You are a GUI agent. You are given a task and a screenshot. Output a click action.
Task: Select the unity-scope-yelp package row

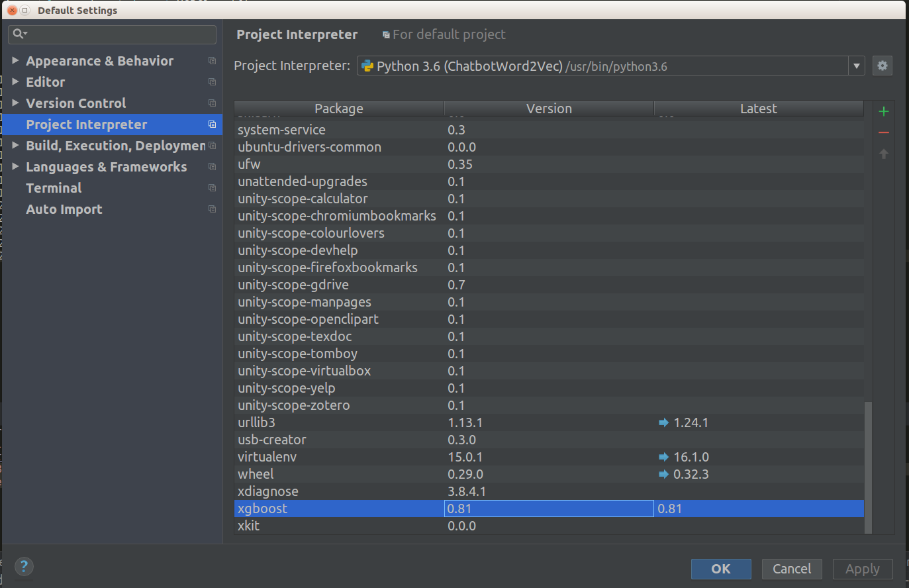(x=549, y=388)
